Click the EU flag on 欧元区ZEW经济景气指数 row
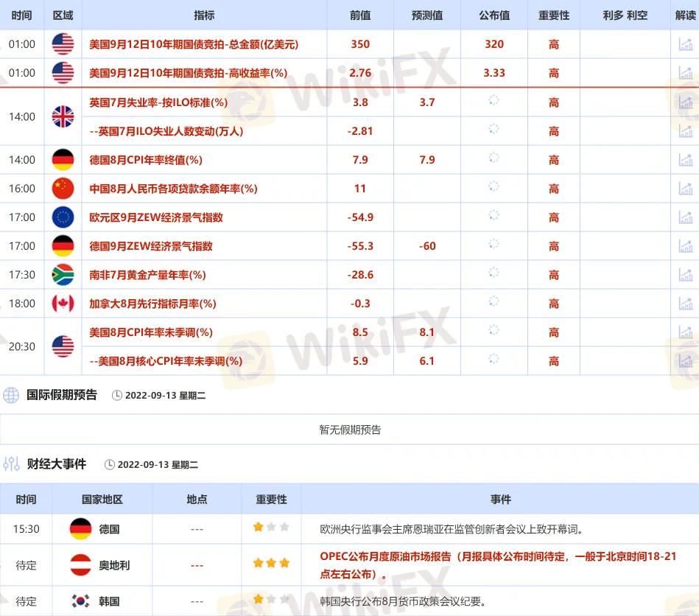The width and height of the screenshot is (699, 616). [x=63, y=217]
